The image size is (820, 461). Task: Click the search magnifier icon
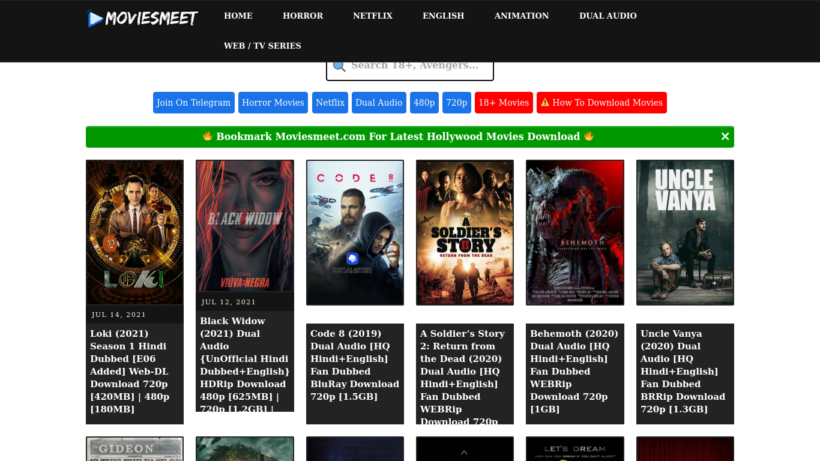[x=339, y=66]
